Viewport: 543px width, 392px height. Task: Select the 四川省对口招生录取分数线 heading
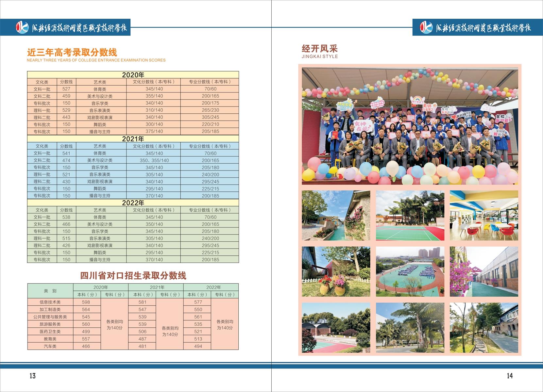click(133, 276)
